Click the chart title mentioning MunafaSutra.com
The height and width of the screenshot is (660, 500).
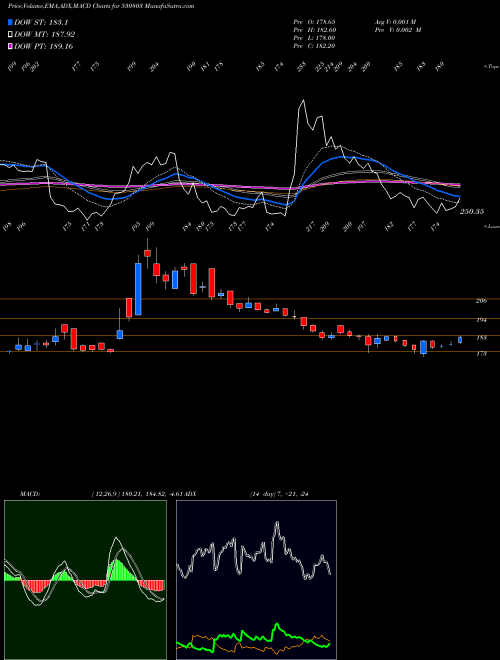coord(101,7)
